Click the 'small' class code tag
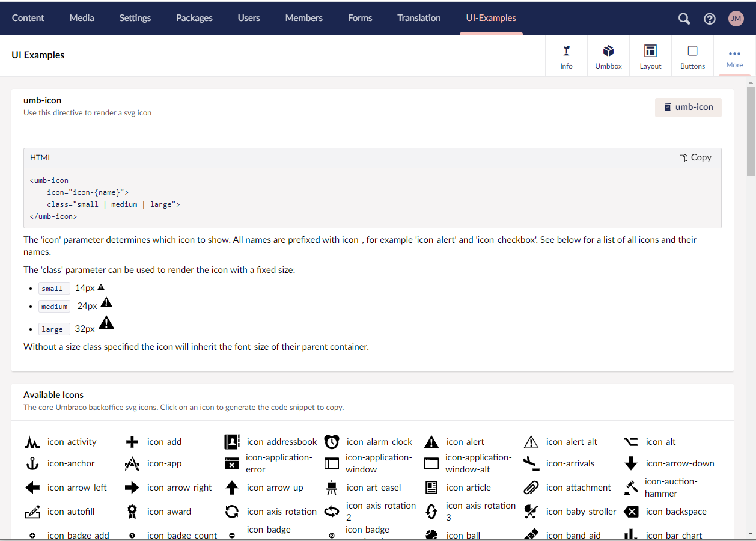 pyautogui.click(x=54, y=289)
